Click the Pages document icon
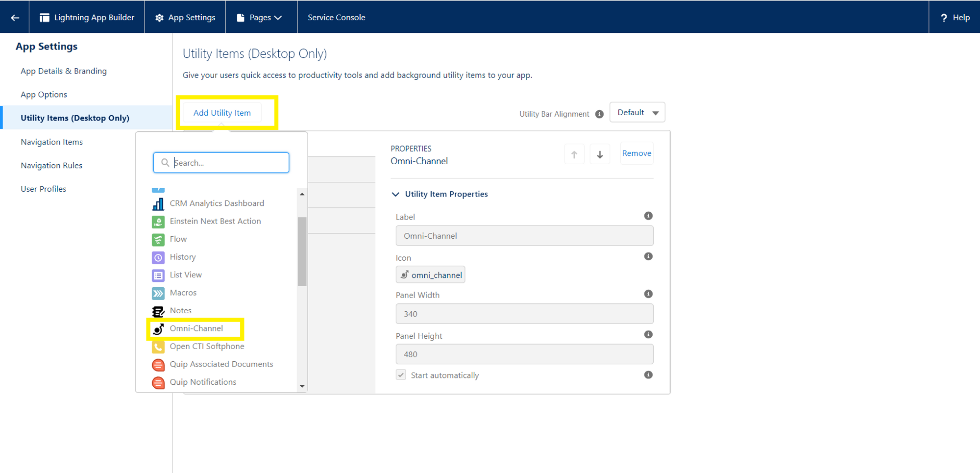 point(241,18)
